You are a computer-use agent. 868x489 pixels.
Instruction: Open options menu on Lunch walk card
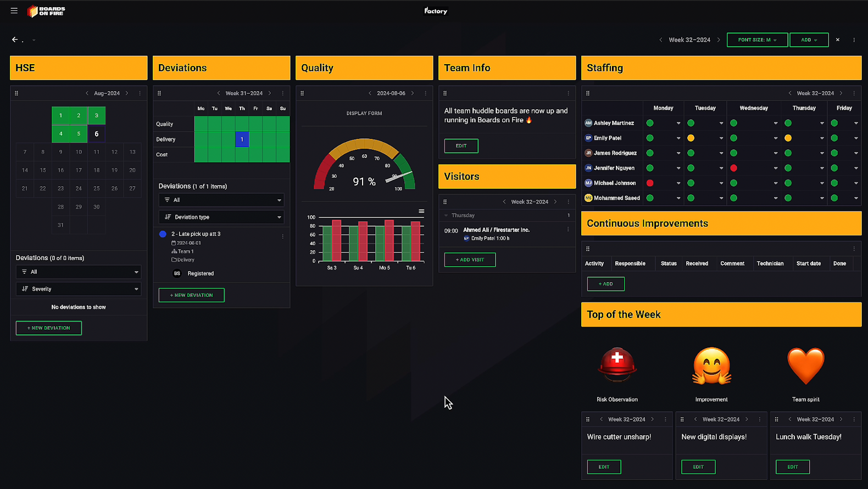pos(854,419)
